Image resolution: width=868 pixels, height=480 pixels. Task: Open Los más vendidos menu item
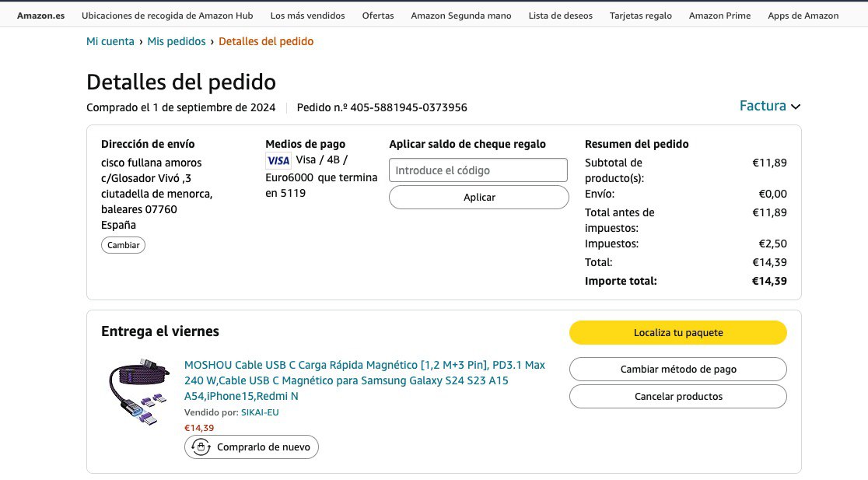pos(307,16)
